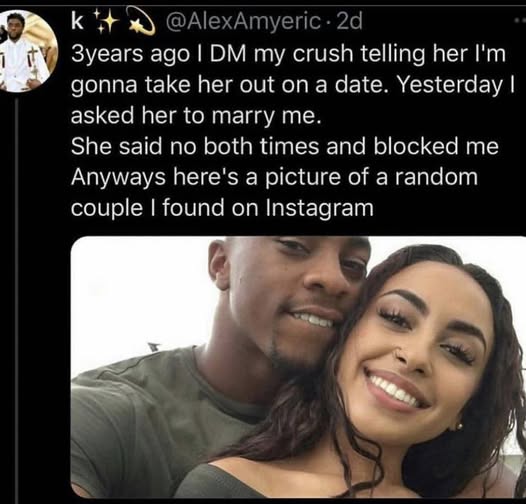Screen dimensions: 526x504
Task: Open the attached couple photo
Action: 298,367
